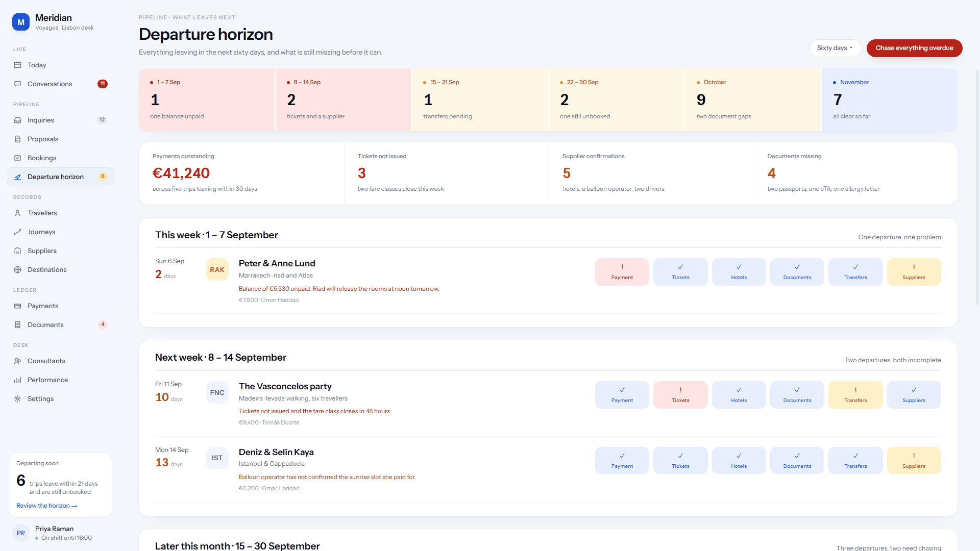Click Tickets alert chip for Vasconcelos party

point(680,395)
